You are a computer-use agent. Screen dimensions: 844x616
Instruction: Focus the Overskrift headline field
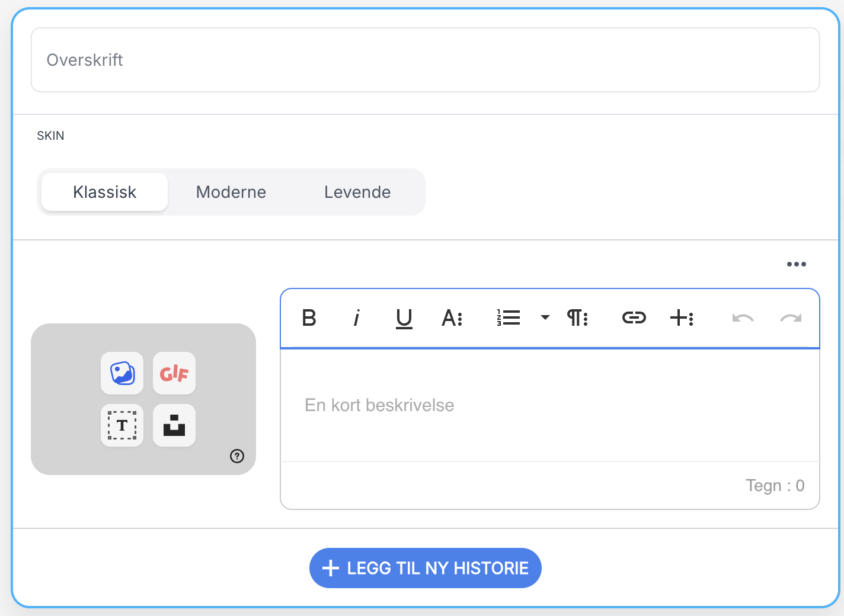coord(426,60)
